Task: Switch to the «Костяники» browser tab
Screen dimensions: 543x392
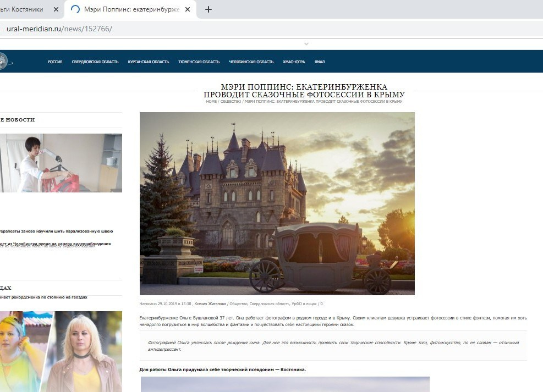Action: tap(25, 9)
